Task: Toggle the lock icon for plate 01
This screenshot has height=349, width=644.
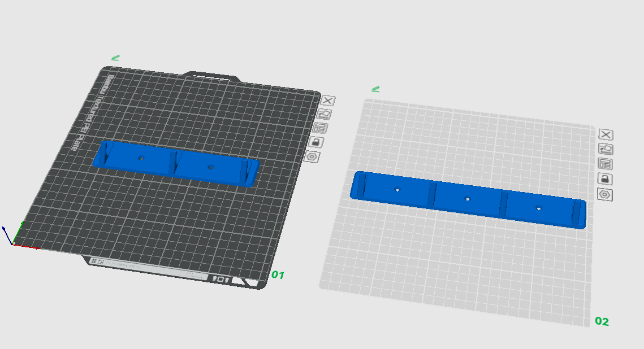Action: pyautogui.click(x=316, y=142)
